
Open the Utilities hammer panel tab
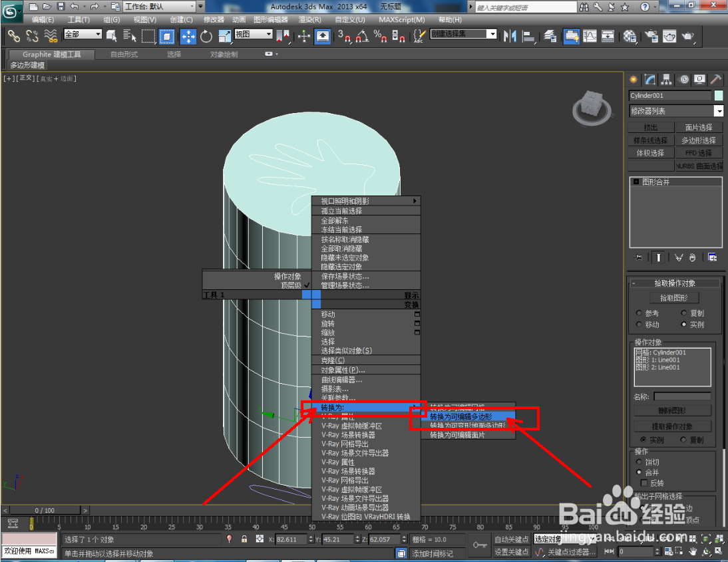click(x=715, y=80)
